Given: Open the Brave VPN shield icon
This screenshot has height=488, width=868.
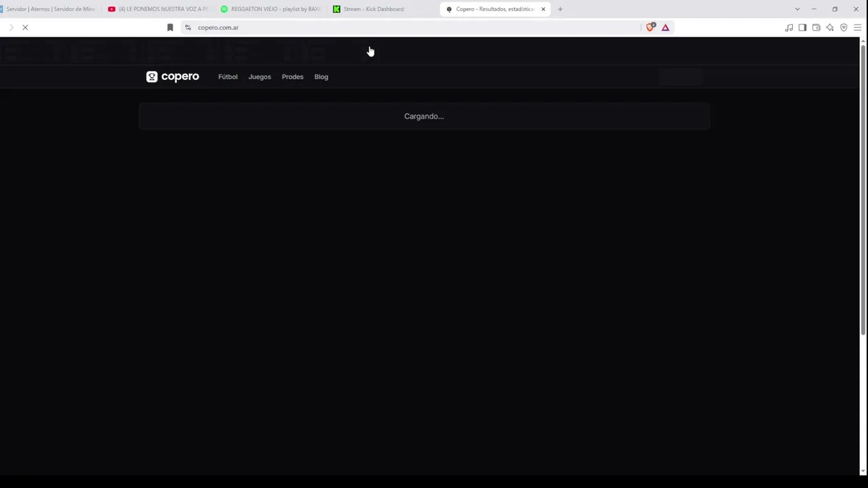Looking at the screenshot, I should 844,28.
